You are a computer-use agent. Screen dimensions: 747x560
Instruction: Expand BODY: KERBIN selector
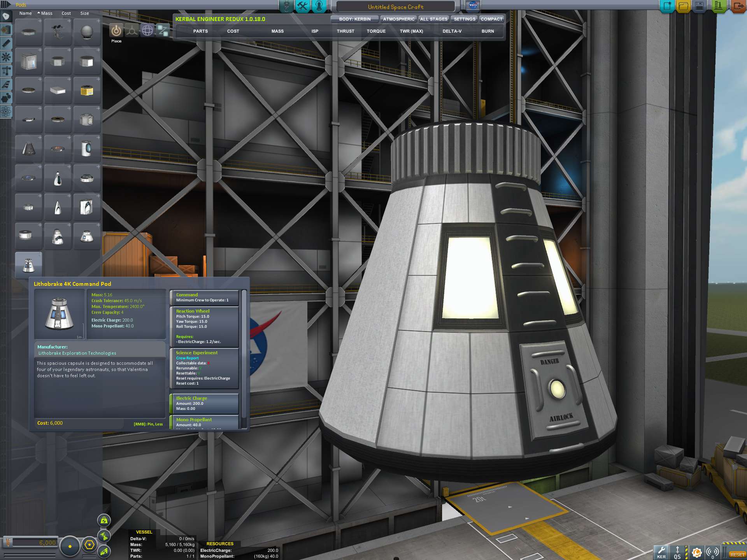pos(355,19)
